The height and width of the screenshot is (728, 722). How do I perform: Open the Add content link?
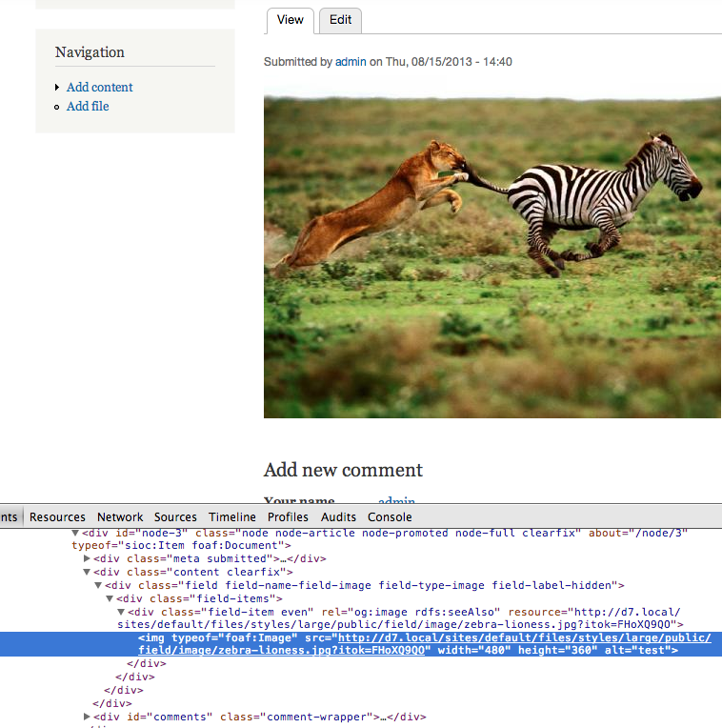pos(99,88)
